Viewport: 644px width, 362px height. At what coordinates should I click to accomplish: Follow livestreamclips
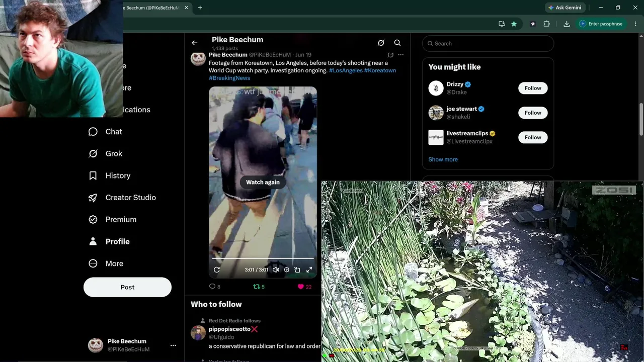pos(533,137)
